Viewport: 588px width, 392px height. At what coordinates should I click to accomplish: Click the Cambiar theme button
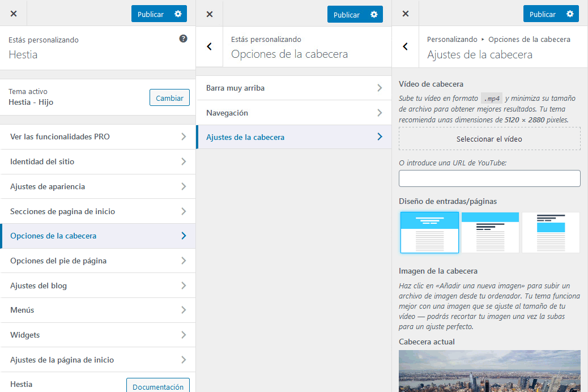pos(169,98)
